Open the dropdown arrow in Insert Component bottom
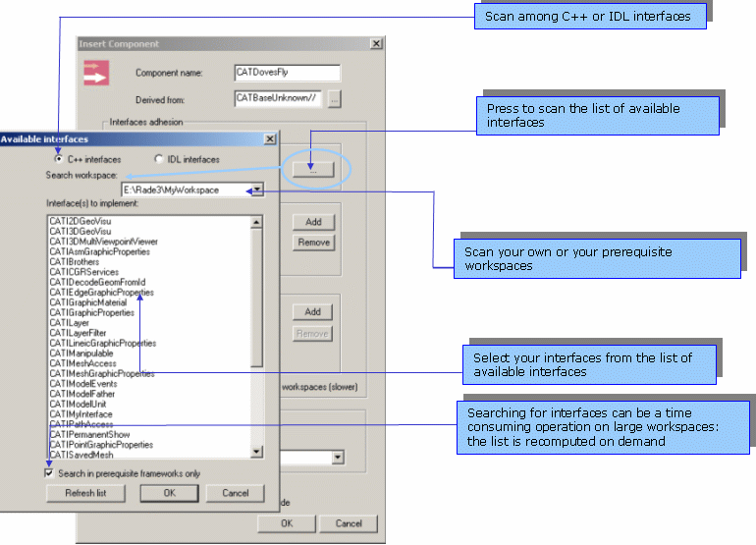Viewport: 756px width, 545px height. click(x=338, y=457)
